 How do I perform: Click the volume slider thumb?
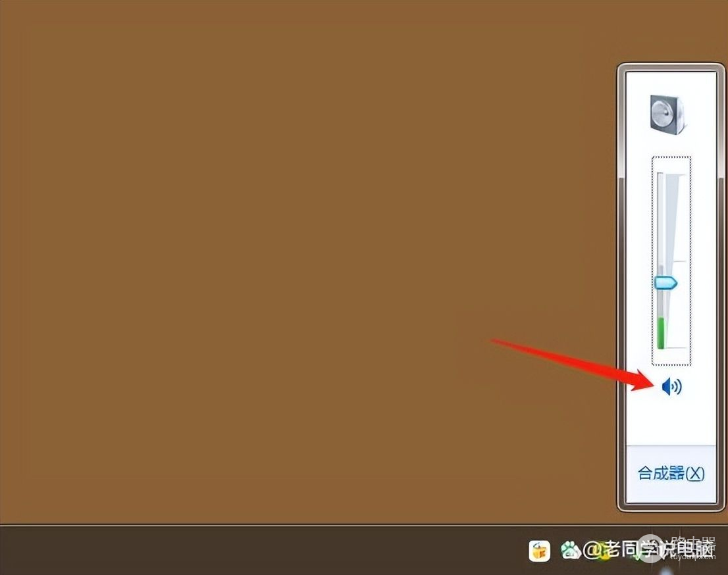click(x=665, y=282)
